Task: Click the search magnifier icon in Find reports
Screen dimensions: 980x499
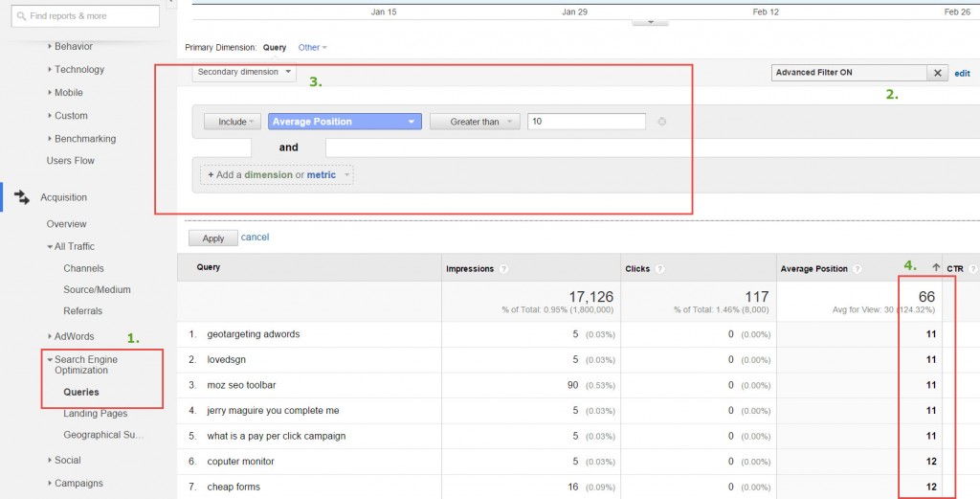Action: tap(22, 15)
